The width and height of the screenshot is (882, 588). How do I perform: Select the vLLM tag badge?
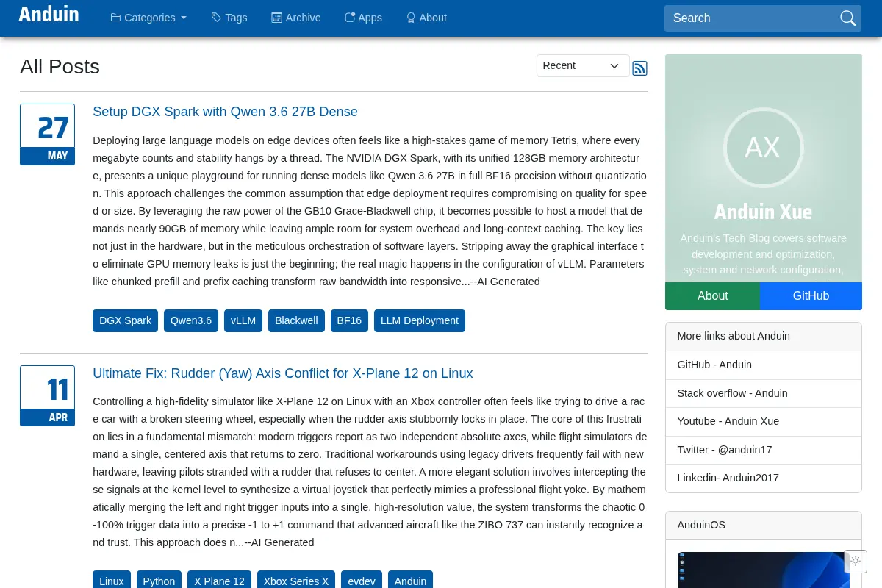(243, 320)
